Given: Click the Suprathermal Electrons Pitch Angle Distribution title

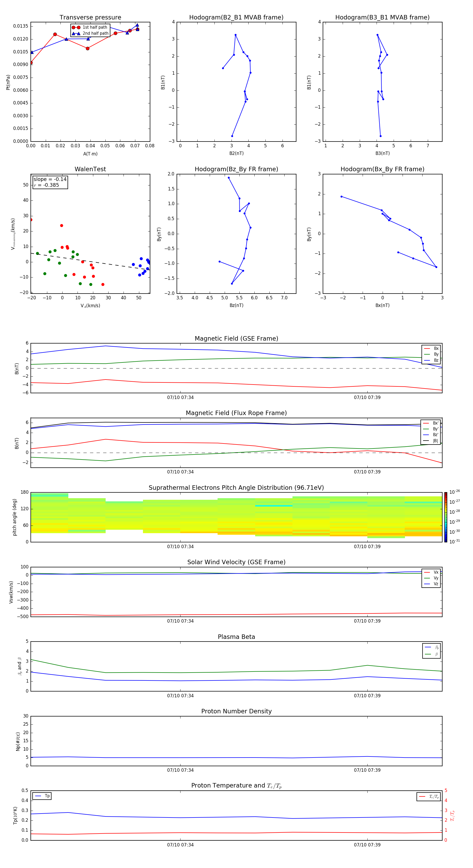Looking at the screenshot, I should point(236,488).
